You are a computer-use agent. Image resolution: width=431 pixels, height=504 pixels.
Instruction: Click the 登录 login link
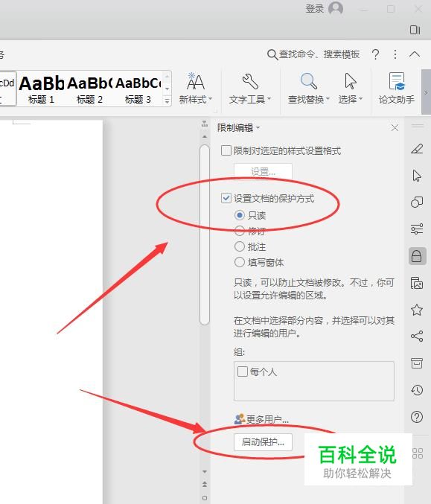[x=314, y=9]
